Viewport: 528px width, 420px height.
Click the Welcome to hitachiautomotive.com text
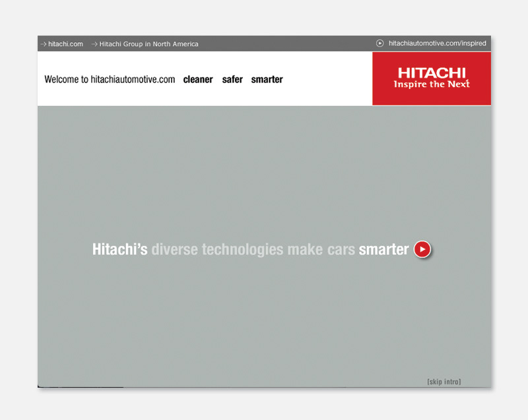click(x=110, y=80)
